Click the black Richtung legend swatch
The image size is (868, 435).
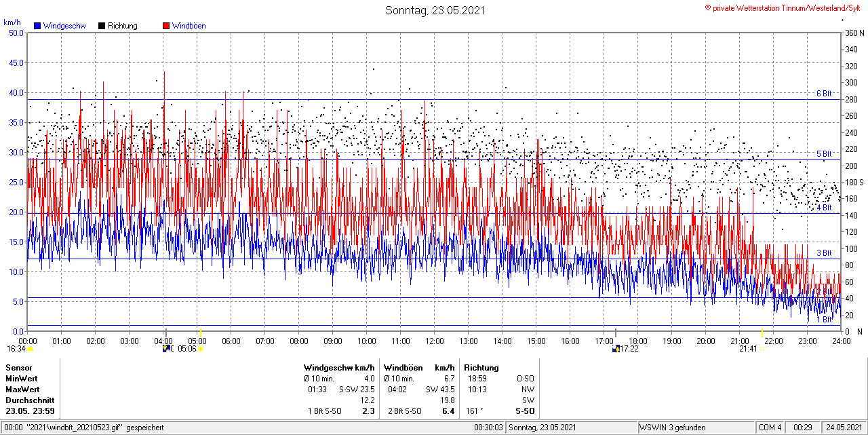pos(102,26)
